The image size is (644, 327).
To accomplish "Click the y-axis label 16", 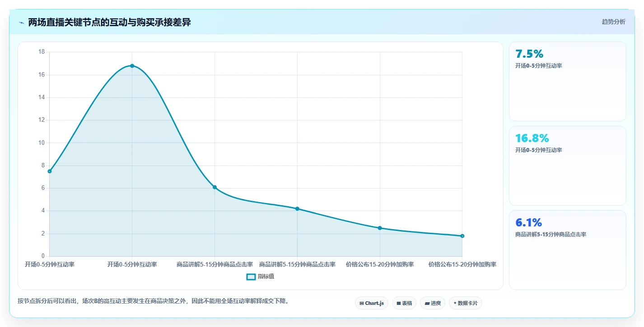I will [x=42, y=75].
